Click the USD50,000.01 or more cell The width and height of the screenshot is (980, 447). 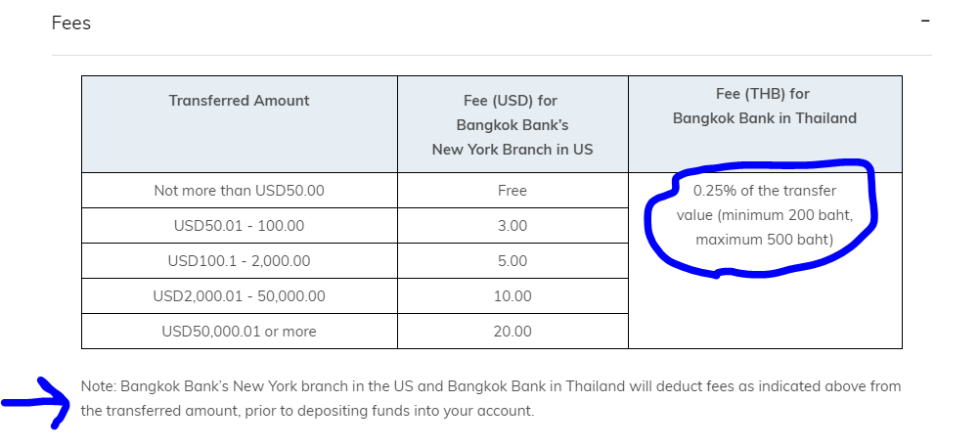point(240,332)
